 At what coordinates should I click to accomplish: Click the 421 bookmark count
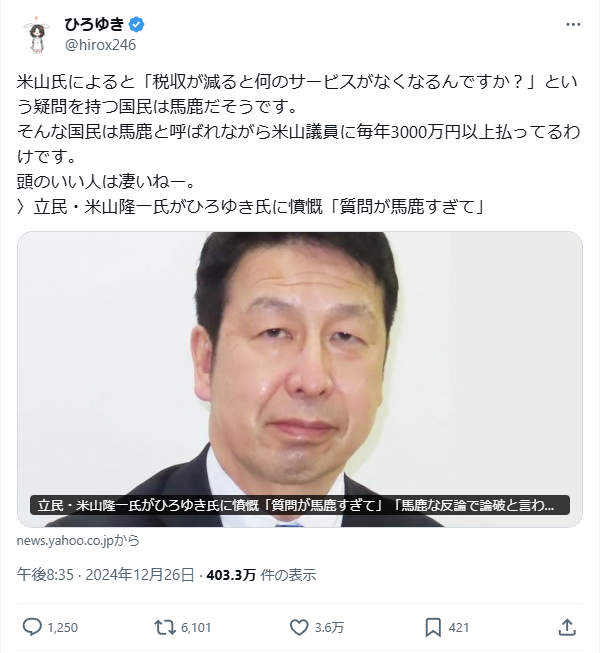coord(459,628)
